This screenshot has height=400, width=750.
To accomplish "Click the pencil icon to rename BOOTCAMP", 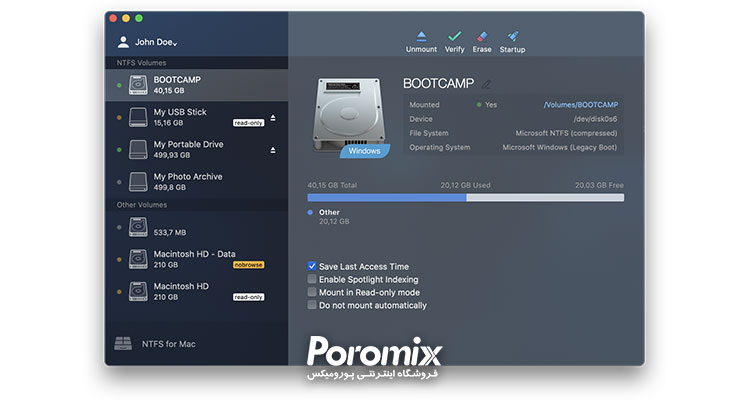I will tap(487, 84).
